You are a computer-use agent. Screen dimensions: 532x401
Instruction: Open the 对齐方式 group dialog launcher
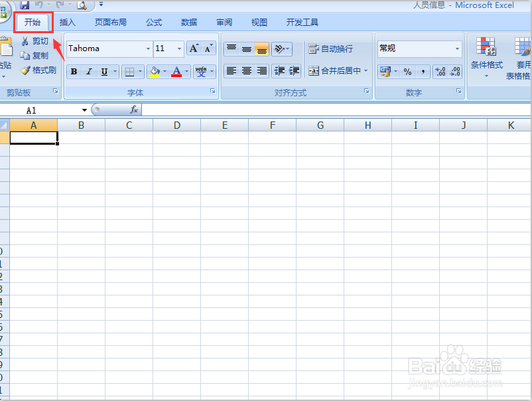tap(366, 91)
